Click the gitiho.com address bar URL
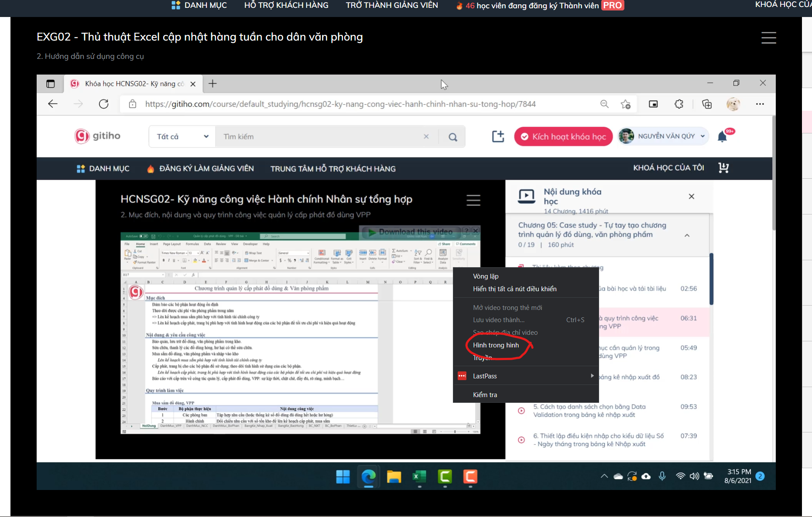The image size is (812, 517). pyautogui.click(x=340, y=104)
